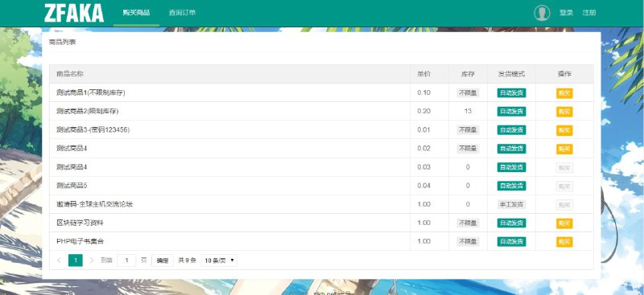Click product name 测试商品5
This screenshot has width=644, height=295.
pos(72,186)
